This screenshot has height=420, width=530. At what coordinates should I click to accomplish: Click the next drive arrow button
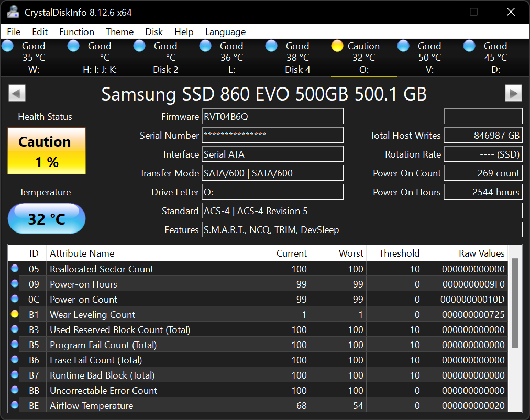[x=513, y=93]
